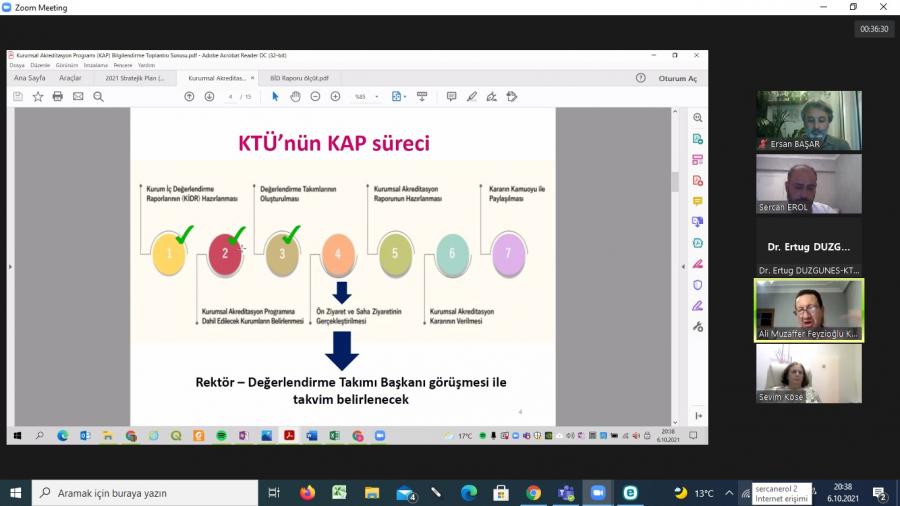Zoom in using the plus icon
900x506 pixels.
[335, 97]
